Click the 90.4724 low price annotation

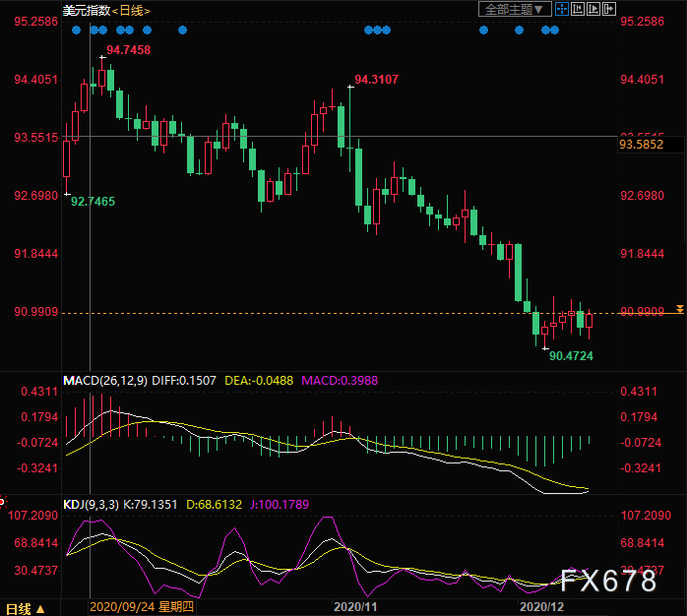[x=571, y=356]
